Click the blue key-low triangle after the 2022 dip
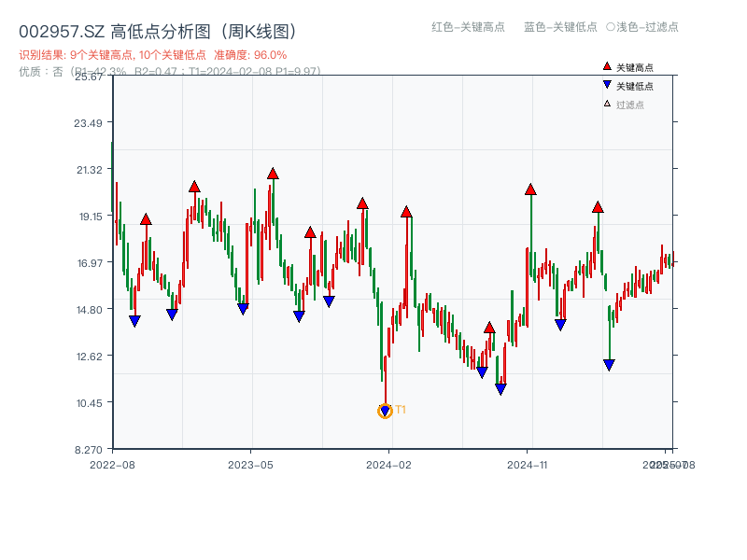Image resolution: width=747 pixels, height=560 pixels. (134, 321)
